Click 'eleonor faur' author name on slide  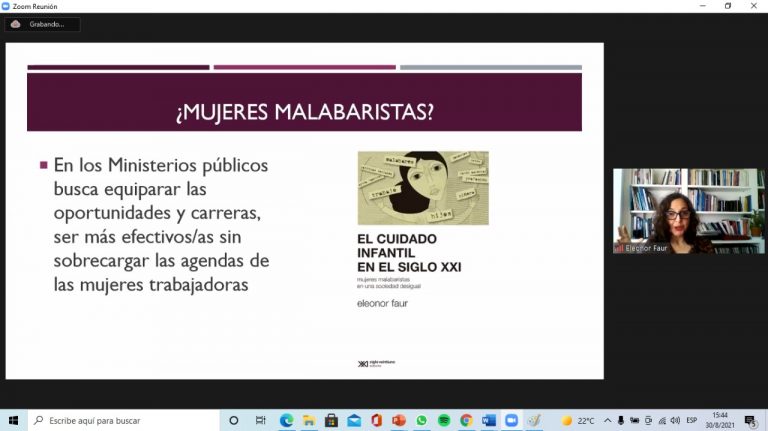pos(382,303)
